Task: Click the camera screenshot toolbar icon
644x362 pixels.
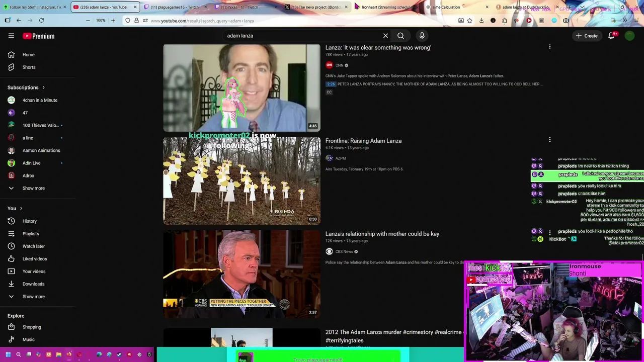Action: (566, 21)
